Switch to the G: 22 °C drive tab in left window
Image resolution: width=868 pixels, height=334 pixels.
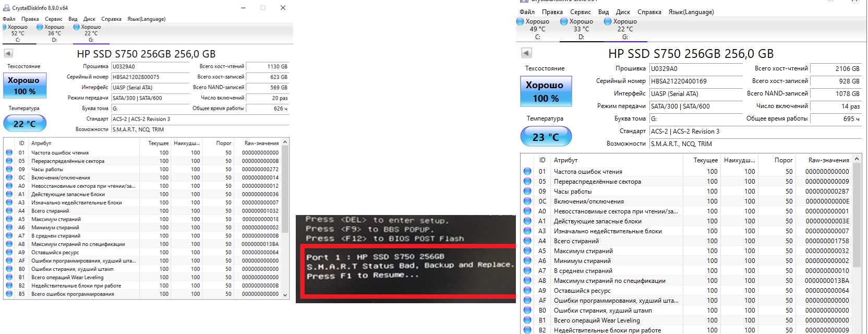91,33
